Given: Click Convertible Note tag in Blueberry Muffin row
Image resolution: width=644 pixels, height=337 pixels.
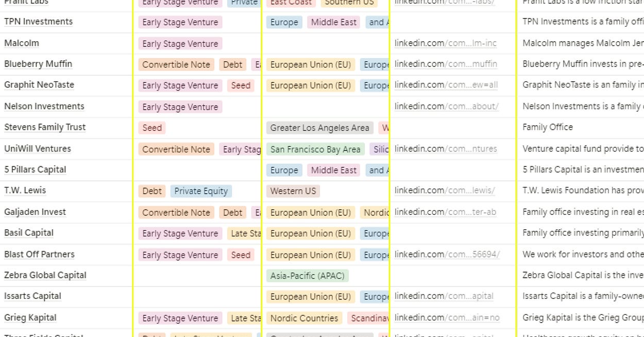Looking at the screenshot, I should click(176, 64).
